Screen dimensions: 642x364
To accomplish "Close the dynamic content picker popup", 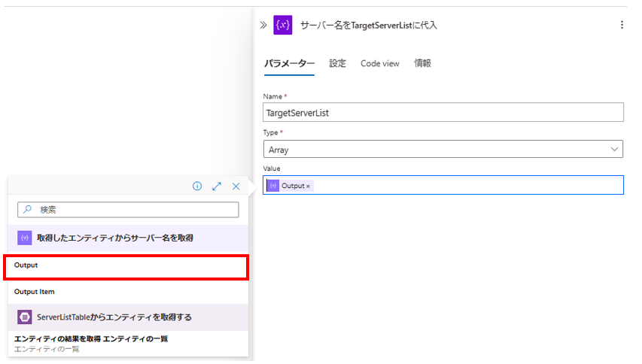I will 236,187.
